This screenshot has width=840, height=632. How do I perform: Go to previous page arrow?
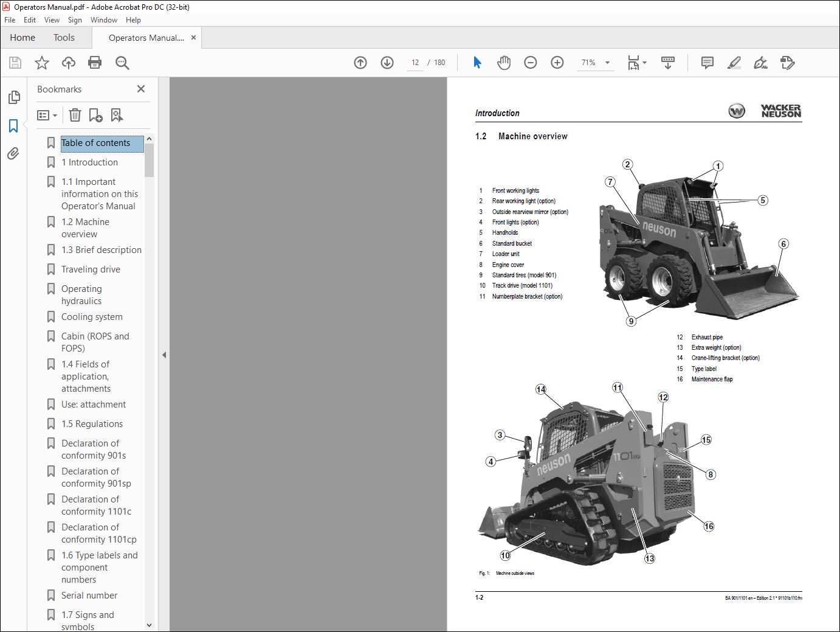coord(360,63)
